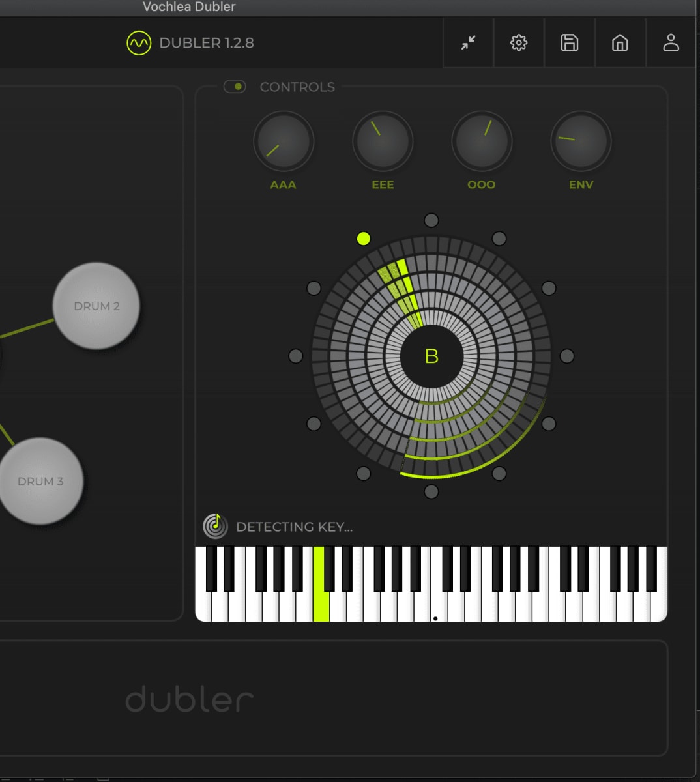This screenshot has width=700, height=782.
Task: Click the OOO knob
Action: click(x=482, y=141)
